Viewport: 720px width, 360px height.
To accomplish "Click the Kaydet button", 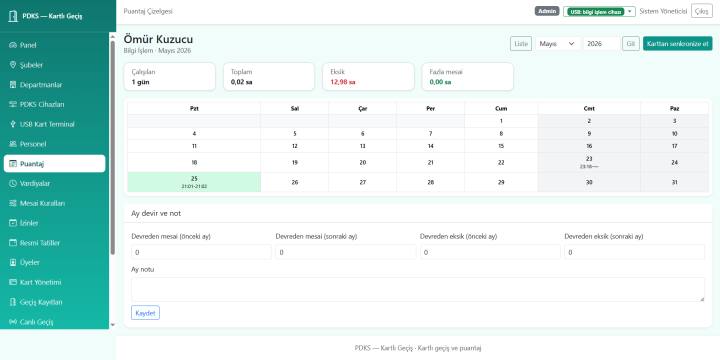I will (146, 313).
